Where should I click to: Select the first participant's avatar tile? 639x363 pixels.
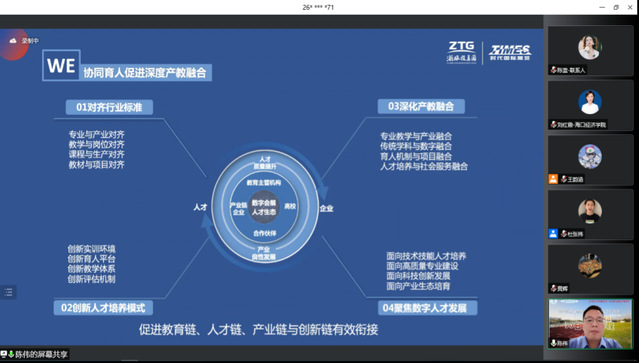590,51
